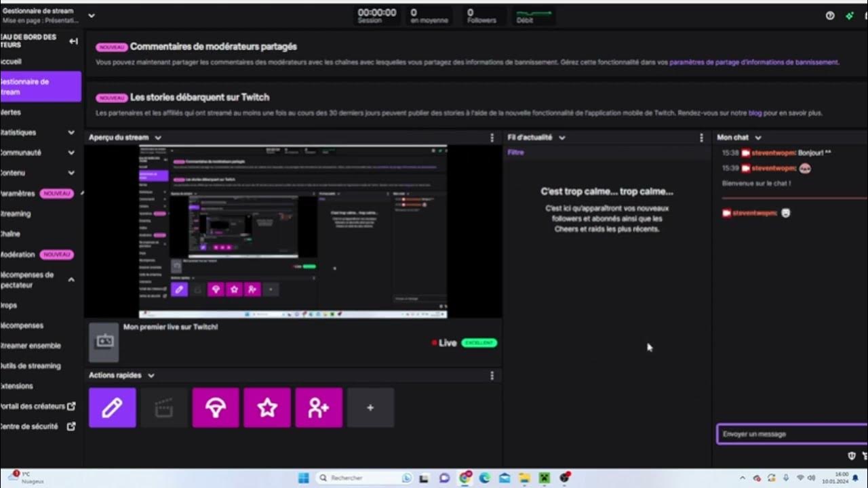Open Minecraft creeper icon in taskbar
Viewport: 868px width, 488px height.
(x=545, y=478)
